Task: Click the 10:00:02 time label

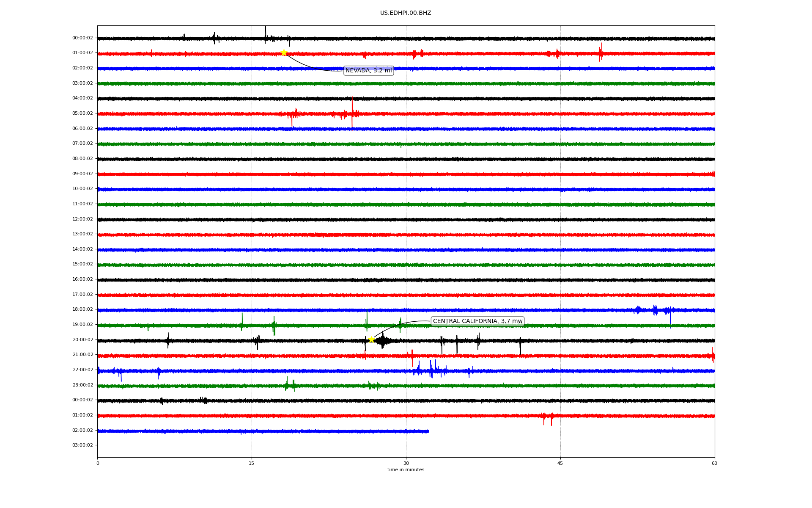Action: coord(82,189)
